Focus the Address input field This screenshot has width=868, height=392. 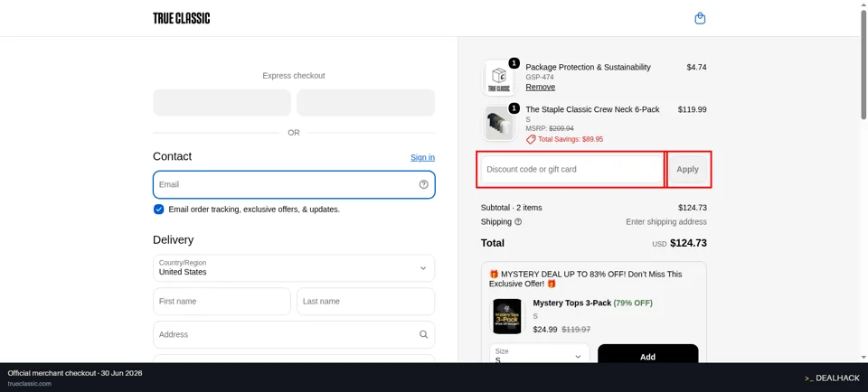pos(294,334)
